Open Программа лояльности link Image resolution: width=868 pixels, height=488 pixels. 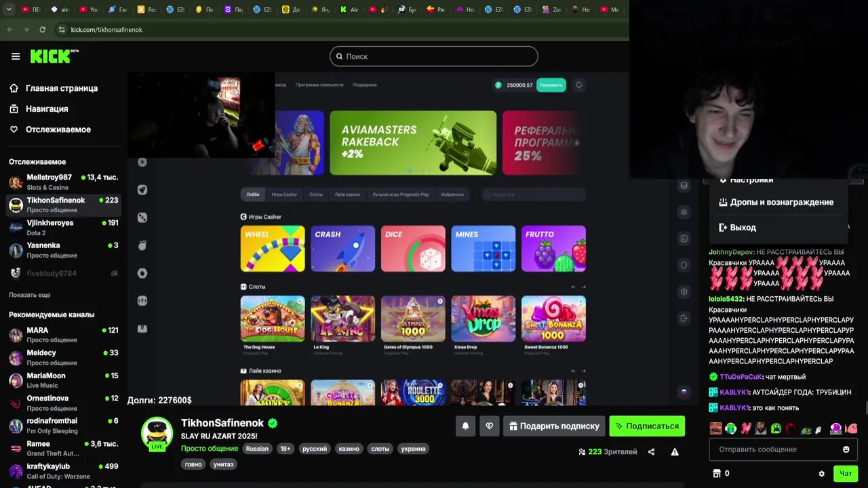(x=319, y=85)
